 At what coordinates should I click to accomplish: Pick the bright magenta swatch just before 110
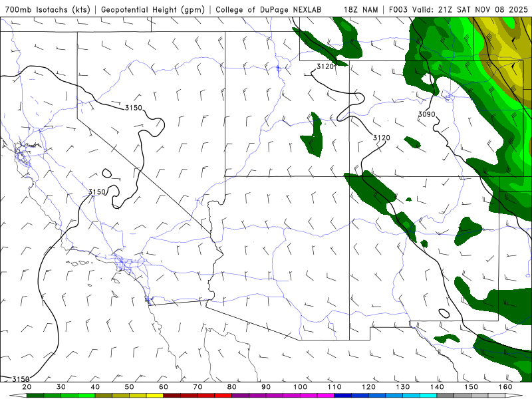pyautogui.click(x=326, y=396)
